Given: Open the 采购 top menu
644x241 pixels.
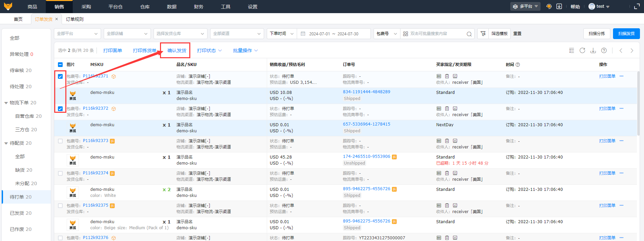Looking at the screenshot, I should click(x=86, y=7).
